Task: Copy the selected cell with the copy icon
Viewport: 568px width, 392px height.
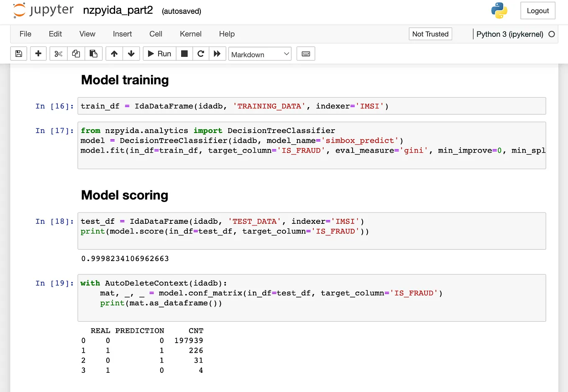Action: pos(76,54)
